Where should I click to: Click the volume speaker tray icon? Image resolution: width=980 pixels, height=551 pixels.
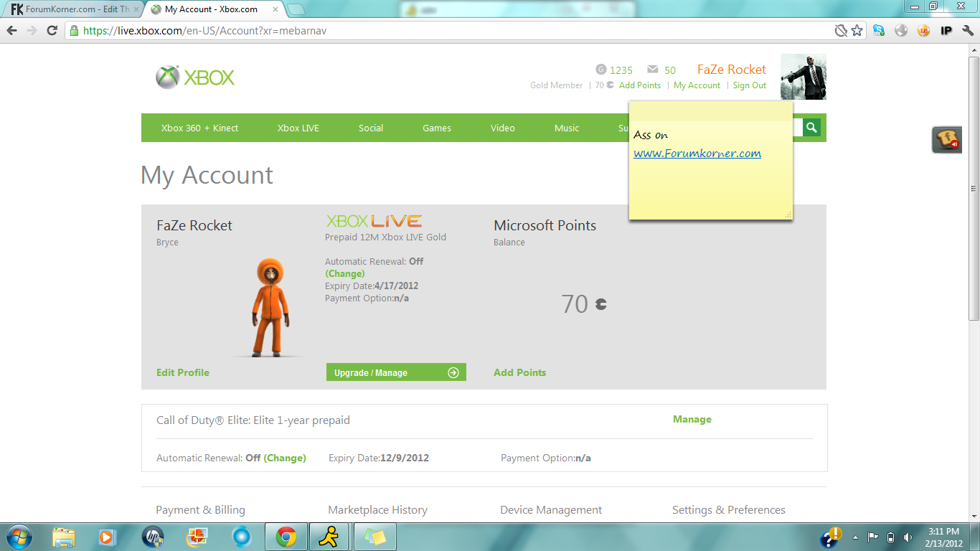point(908,537)
